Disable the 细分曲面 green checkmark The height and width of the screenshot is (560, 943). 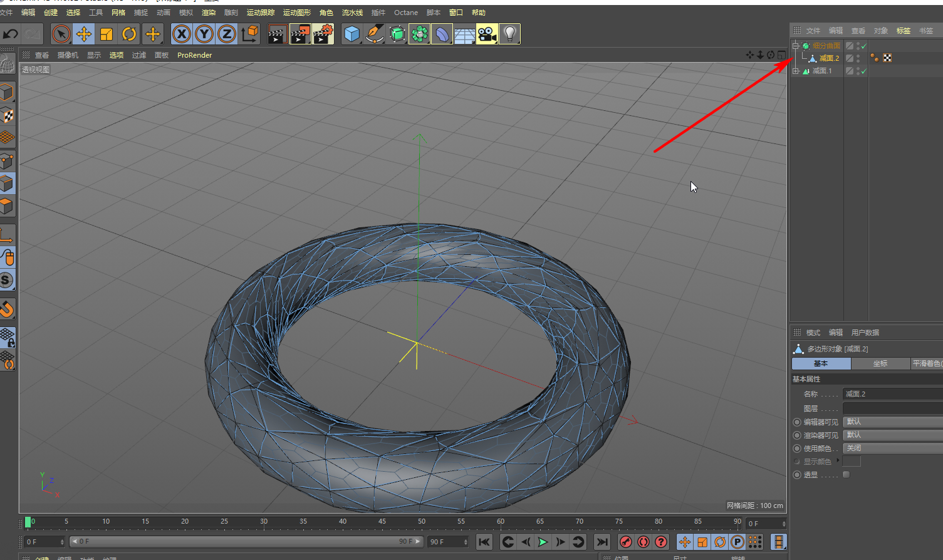click(864, 46)
